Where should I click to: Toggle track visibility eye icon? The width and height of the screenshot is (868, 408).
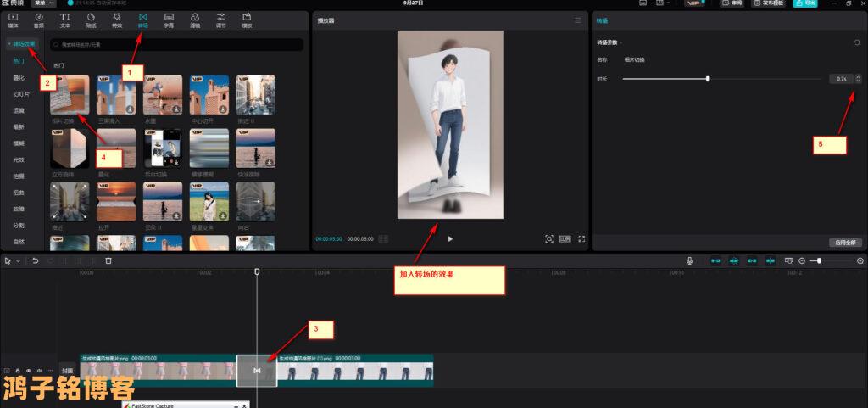[x=29, y=371]
